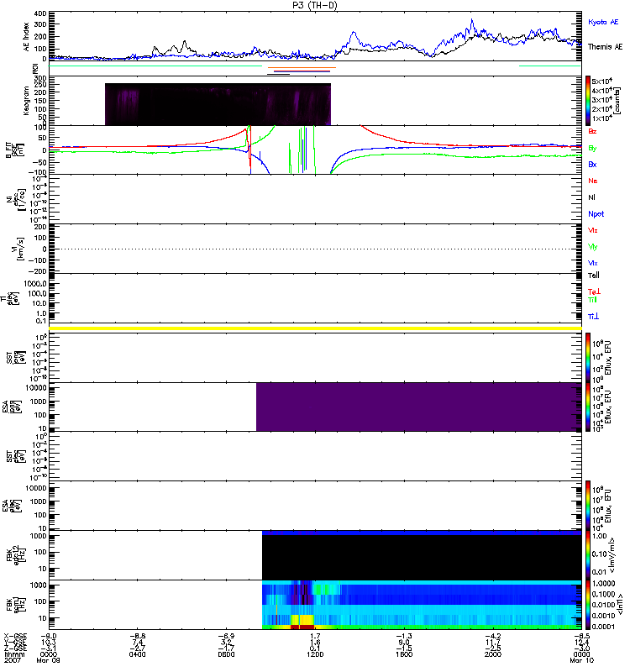Image resolution: width=630 pixels, height=672 pixels.
Task: Click the SST ions Eflux color bar
Action: (588, 358)
